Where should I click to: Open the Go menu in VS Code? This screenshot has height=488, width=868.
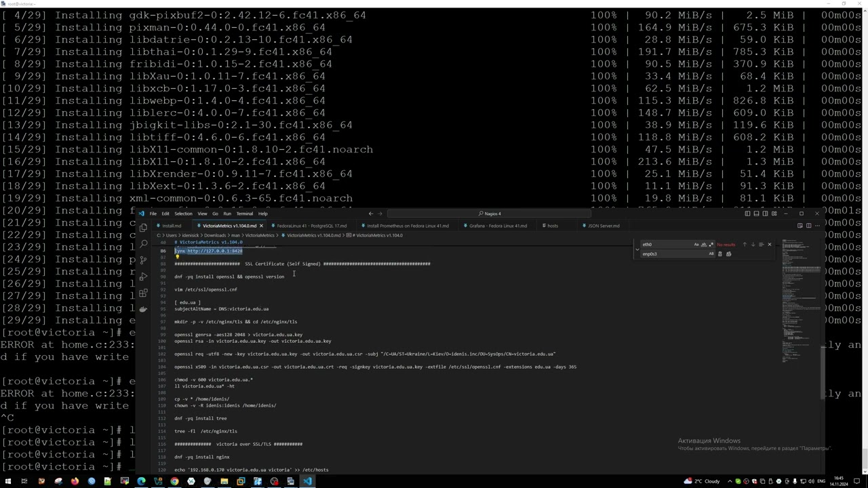click(x=215, y=213)
